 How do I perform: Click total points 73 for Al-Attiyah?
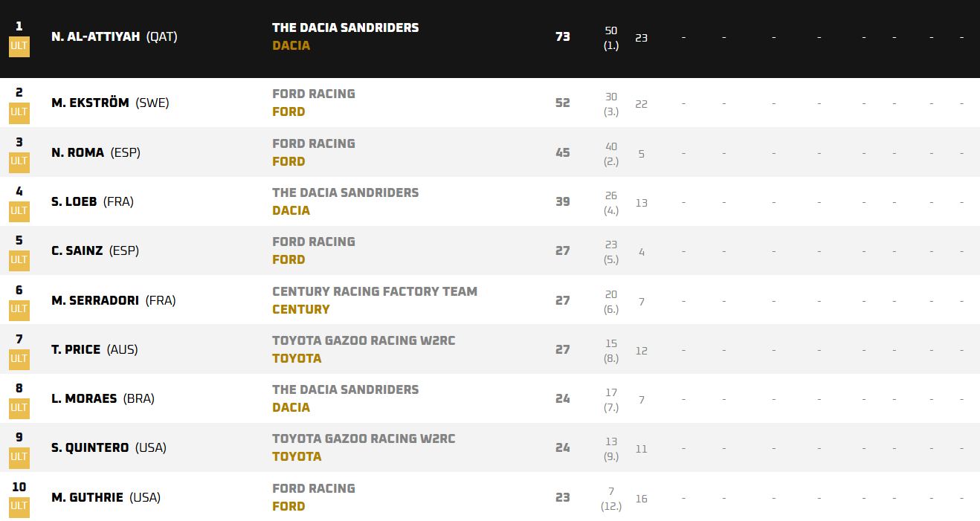tap(562, 36)
